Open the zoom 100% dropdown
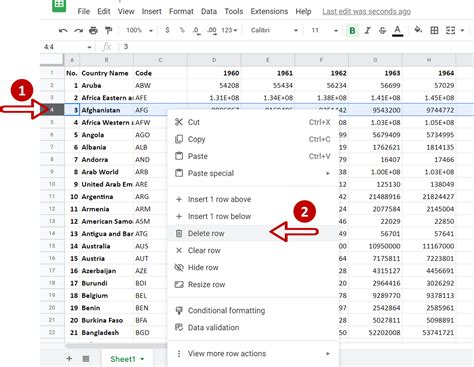This screenshot has height=367, width=474. [x=139, y=30]
